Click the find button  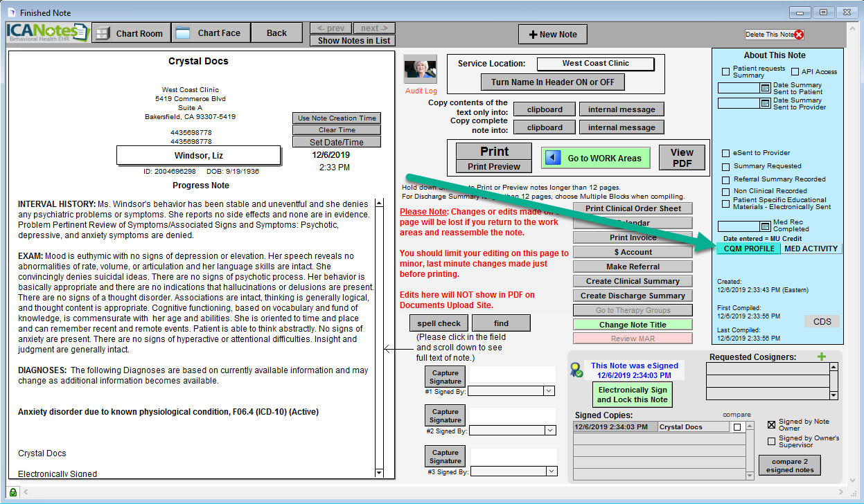[502, 323]
